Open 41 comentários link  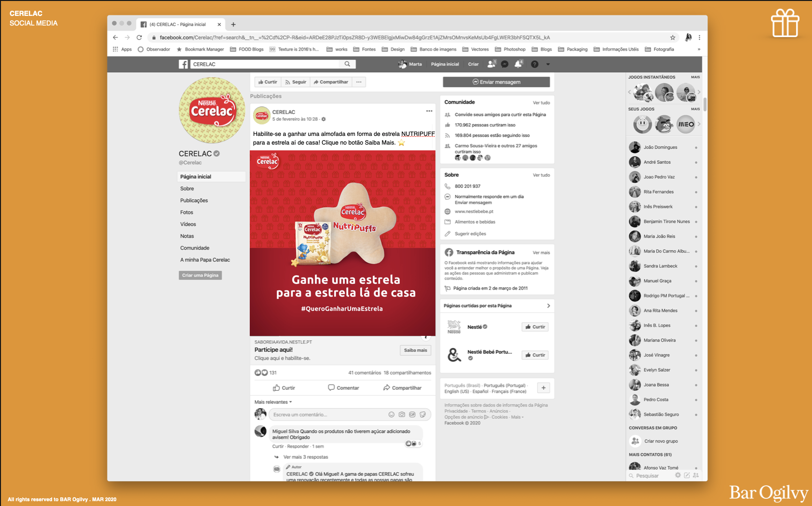(365, 373)
